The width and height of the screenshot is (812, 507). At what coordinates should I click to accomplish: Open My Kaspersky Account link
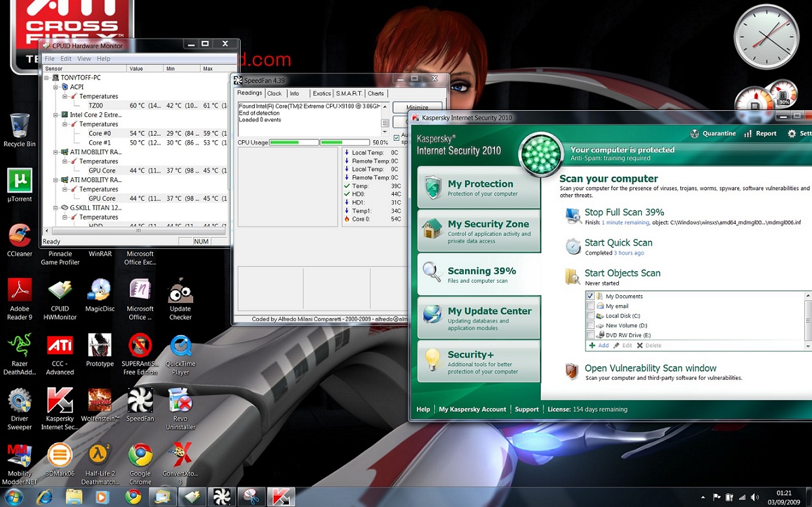(x=472, y=409)
